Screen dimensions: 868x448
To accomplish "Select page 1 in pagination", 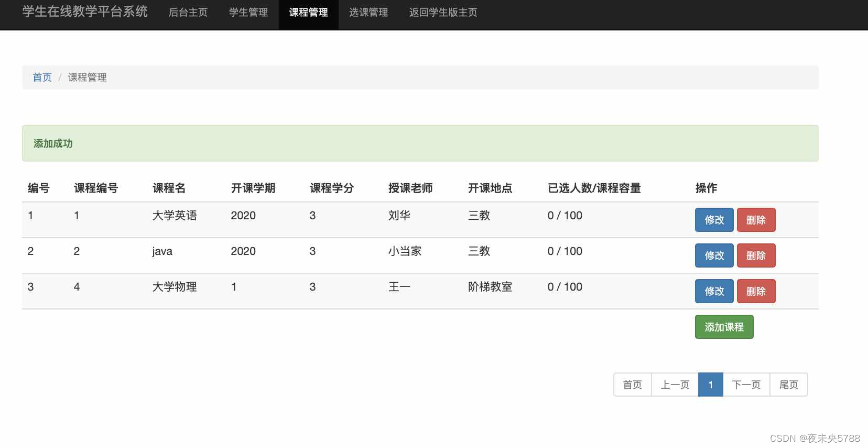I will [711, 385].
